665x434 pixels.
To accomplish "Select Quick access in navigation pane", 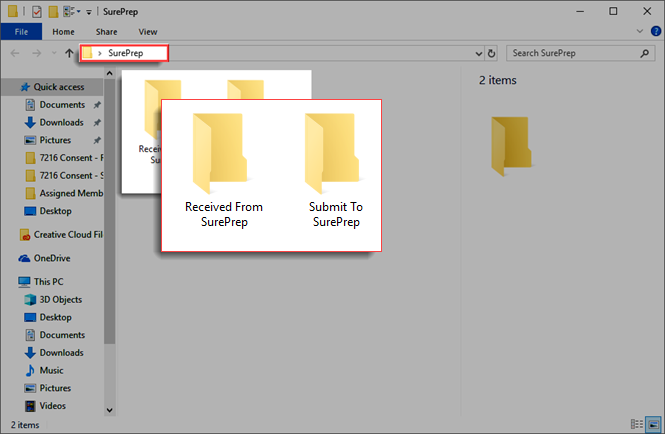I will point(53,87).
